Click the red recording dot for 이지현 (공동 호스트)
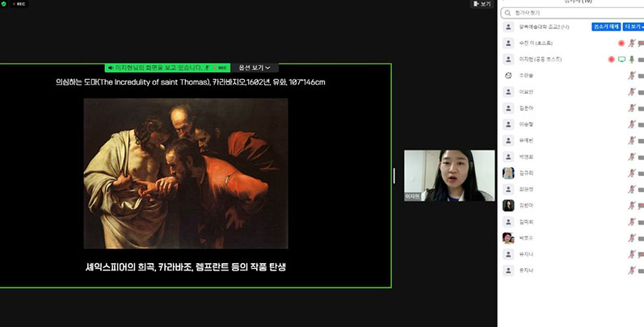The height and width of the screenshot is (327, 644). tap(611, 60)
